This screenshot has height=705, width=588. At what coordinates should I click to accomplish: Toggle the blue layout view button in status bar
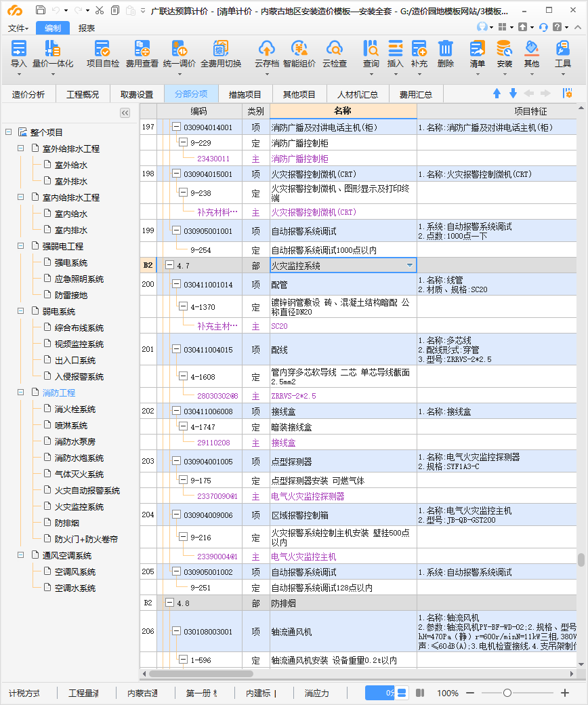click(401, 693)
